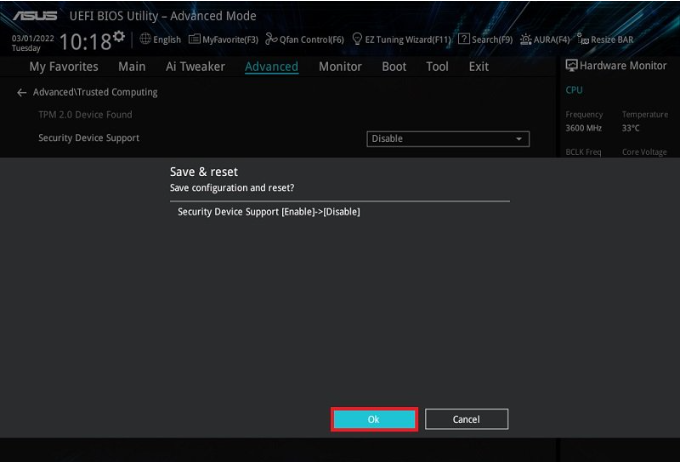Click the Save & reset dialog title
680x462 pixels.
pyautogui.click(x=204, y=172)
